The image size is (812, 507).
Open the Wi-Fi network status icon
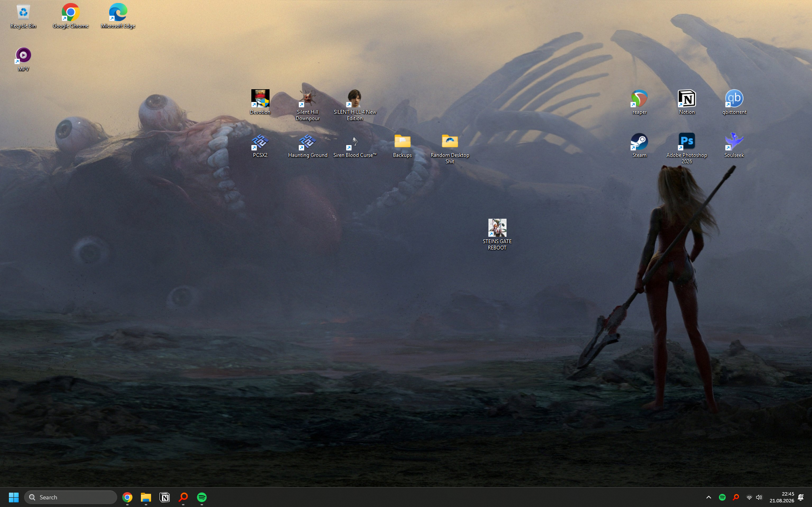749,497
